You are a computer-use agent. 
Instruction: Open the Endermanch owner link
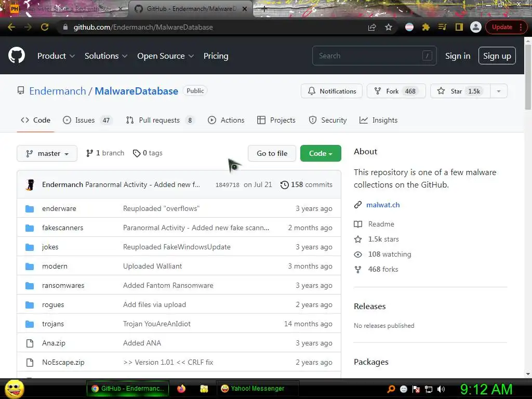click(x=58, y=91)
